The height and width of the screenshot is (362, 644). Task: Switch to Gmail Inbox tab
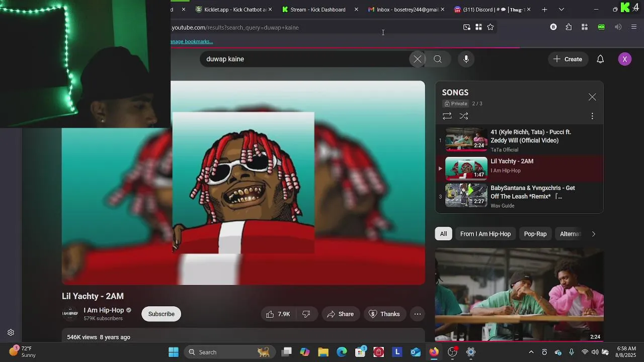point(404,10)
